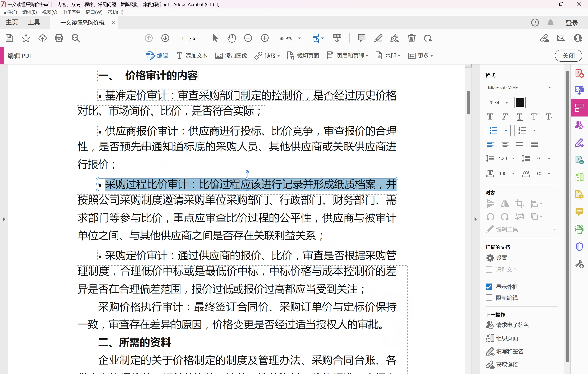588x374 pixels.
Task: Switch to the 主页 tab
Action: (12, 22)
